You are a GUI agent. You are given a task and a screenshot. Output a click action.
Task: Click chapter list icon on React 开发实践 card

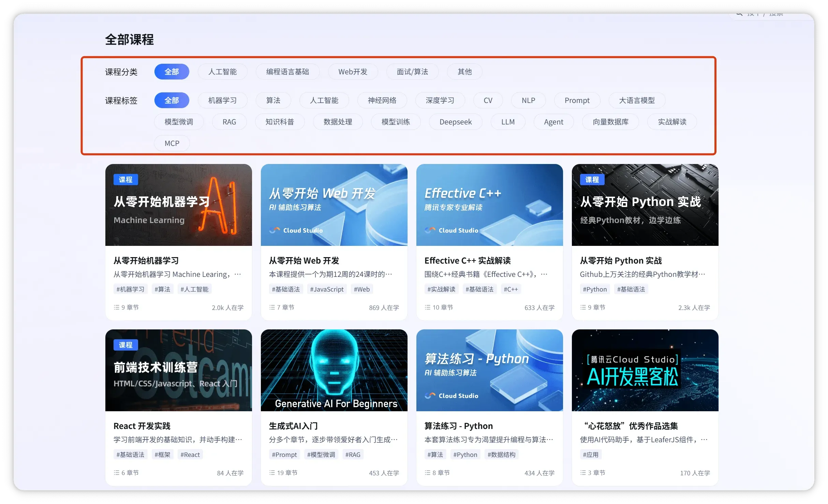(x=116, y=473)
